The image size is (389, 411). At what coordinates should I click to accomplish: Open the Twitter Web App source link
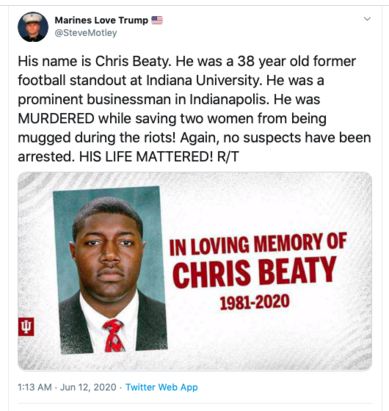pyautogui.click(x=162, y=387)
